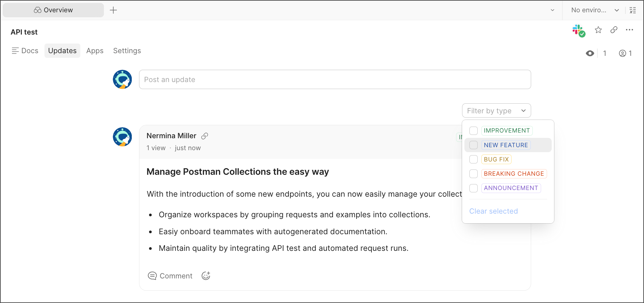Screen dimensions: 644x303
Task: Click the avatar beside Post an update
Action: 122,79
